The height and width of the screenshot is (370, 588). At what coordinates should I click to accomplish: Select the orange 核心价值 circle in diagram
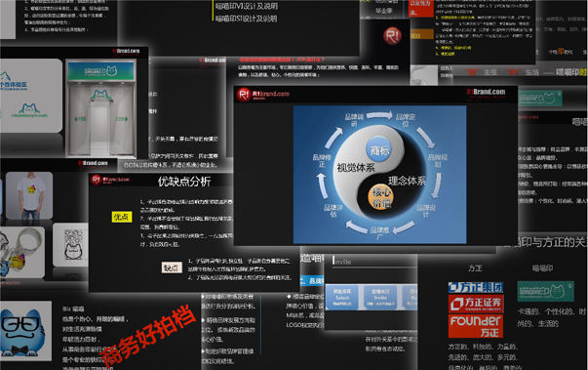[380, 197]
